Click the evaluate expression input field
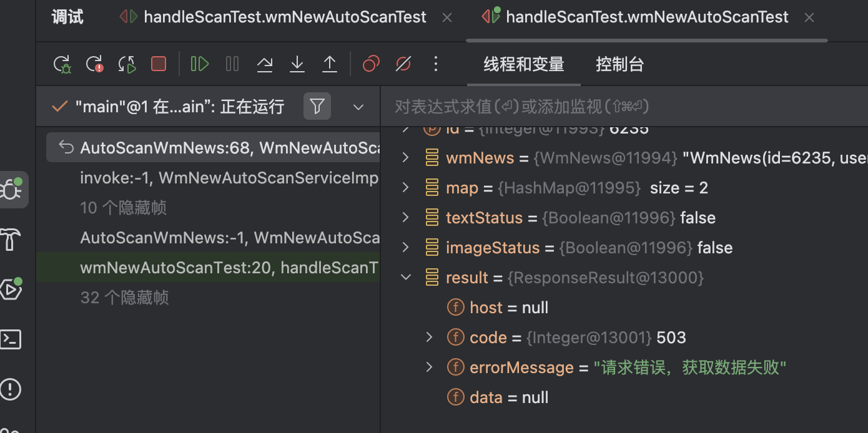This screenshot has width=868, height=433. coord(624,107)
